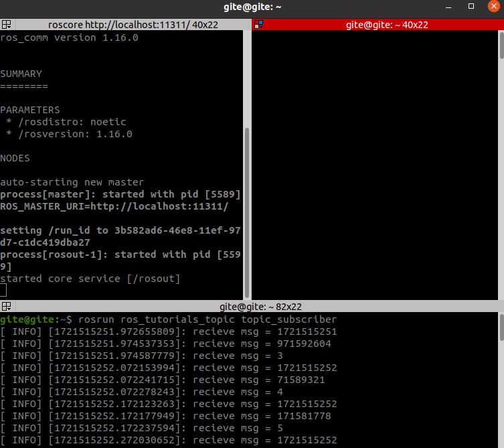Click the log line with timestamp 1721515252.272030652

pos(169,440)
